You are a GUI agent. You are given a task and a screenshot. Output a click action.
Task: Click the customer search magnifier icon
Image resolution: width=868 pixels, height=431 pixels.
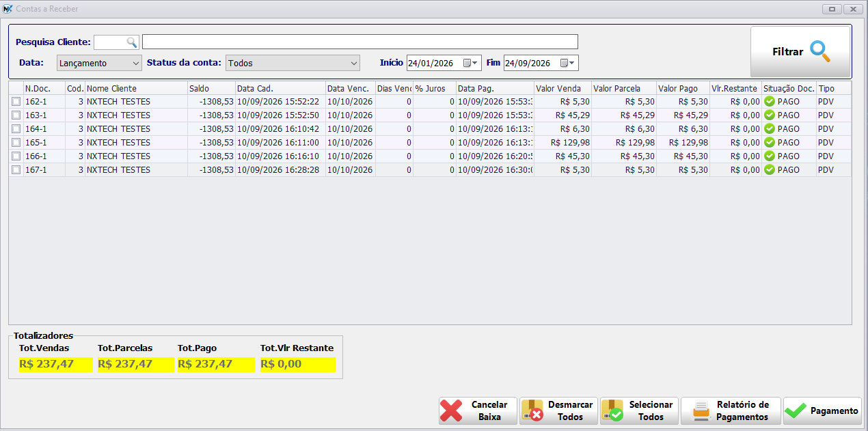click(x=132, y=42)
